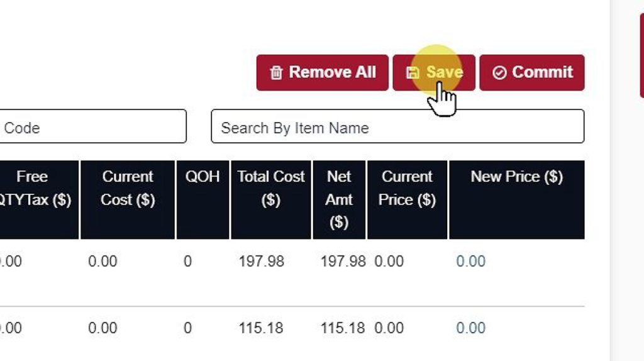This screenshot has width=644, height=361.
Task: Click the 115.18 Net Amt cell
Action: 343,328
